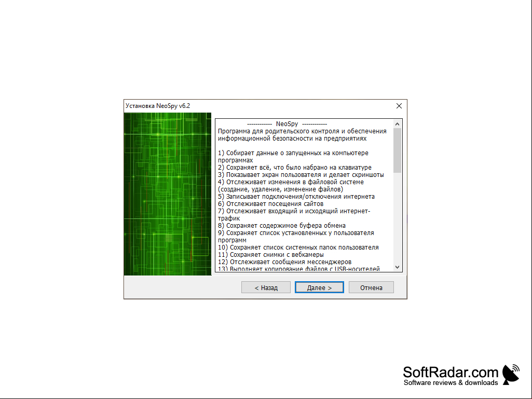Click the line '11) Сохраняет снимки с вебкамеры'
Viewport: 532px width, 399px height.
[271, 255]
